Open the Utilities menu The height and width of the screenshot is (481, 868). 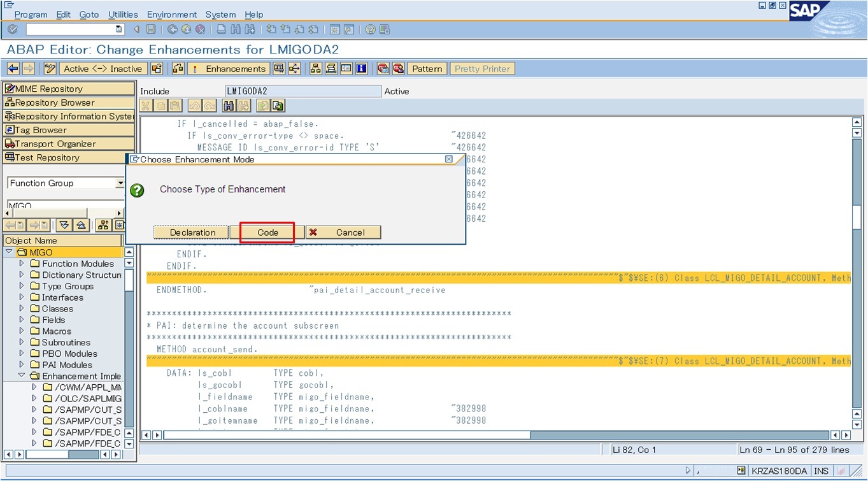click(123, 14)
